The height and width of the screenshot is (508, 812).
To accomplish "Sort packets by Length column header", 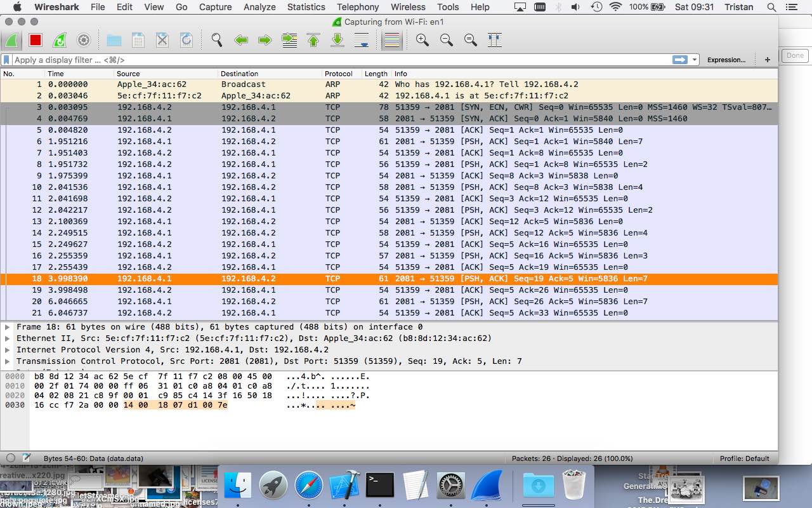I will click(376, 74).
